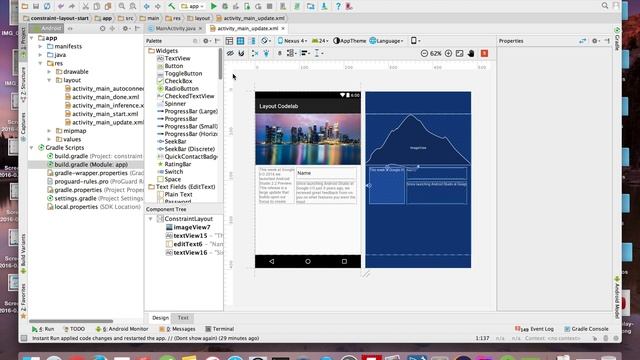
Task: Expand the manifests folder
Action: click(40, 47)
